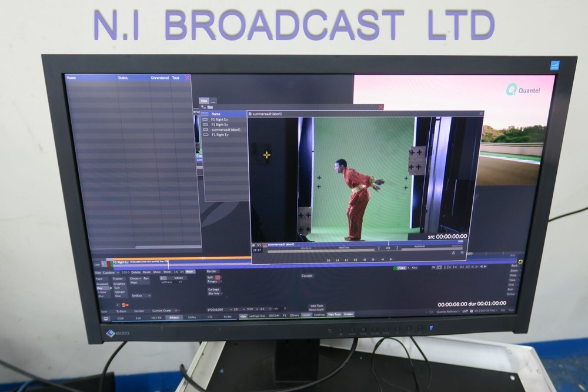Switch to the Scribe tab
588x392 pixels.
click(228, 317)
